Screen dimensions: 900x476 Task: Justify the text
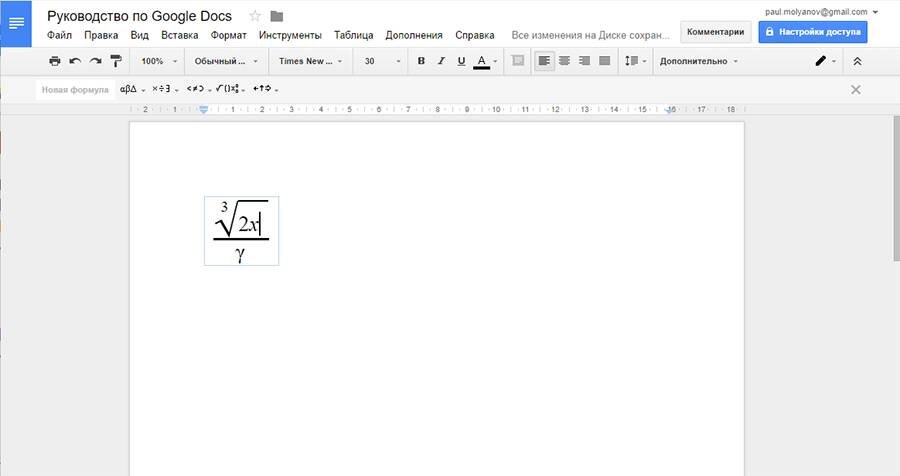click(604, 61)
